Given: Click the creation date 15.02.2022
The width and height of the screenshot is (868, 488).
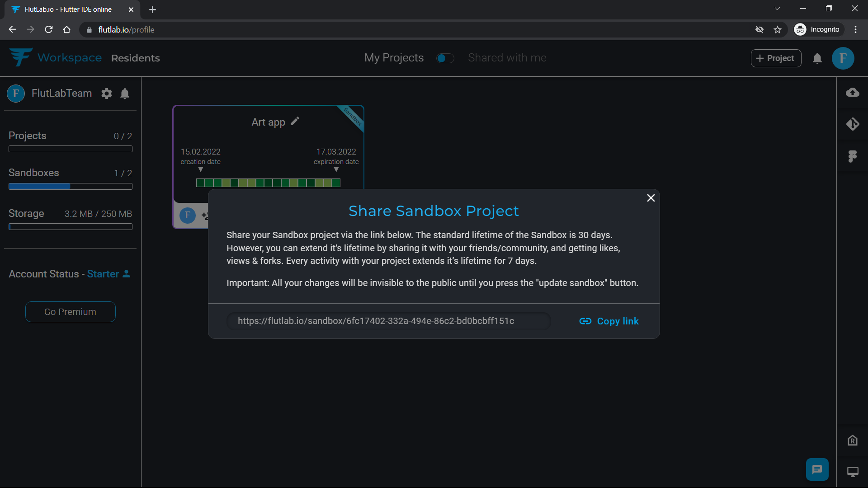Looking at the screenshot, I should point(201,152).
